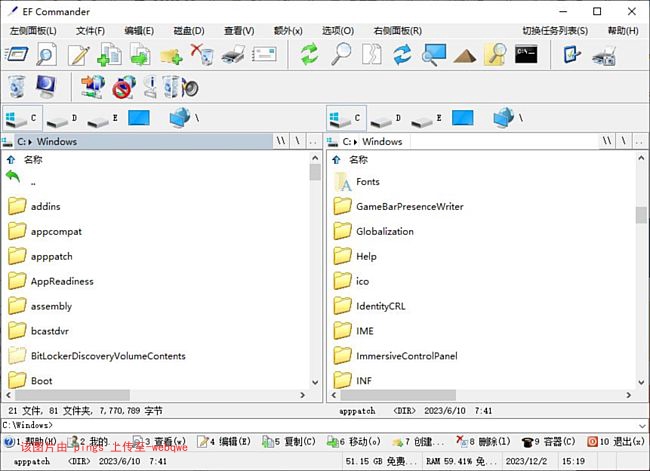This screenshot has width=650, height=471.
Task: Click the left panel vertical scrollbar thumb
Action: 315,172
